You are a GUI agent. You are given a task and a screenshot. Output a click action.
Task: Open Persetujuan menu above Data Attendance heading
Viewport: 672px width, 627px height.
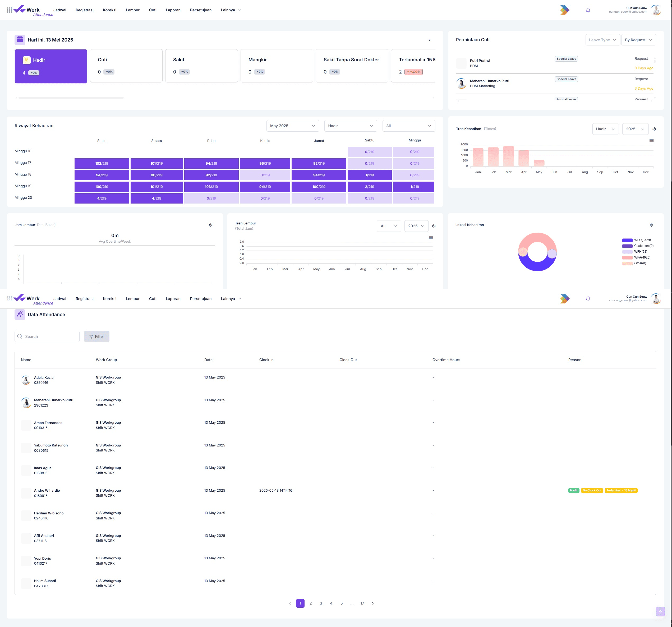(x=201, y=299)
